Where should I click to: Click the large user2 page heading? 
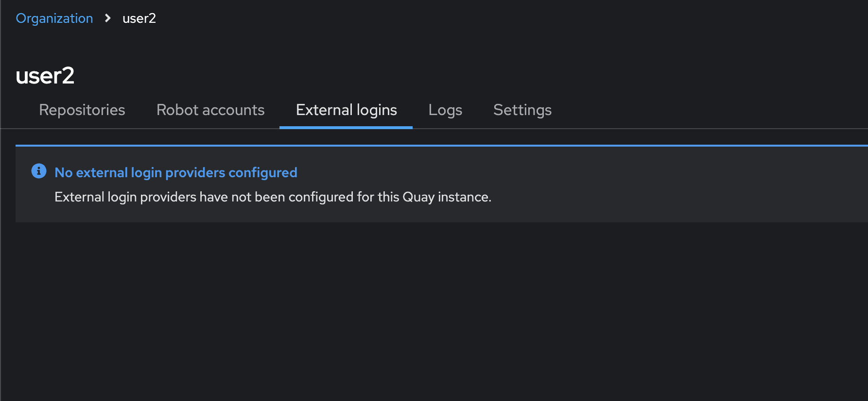[45, 76]
